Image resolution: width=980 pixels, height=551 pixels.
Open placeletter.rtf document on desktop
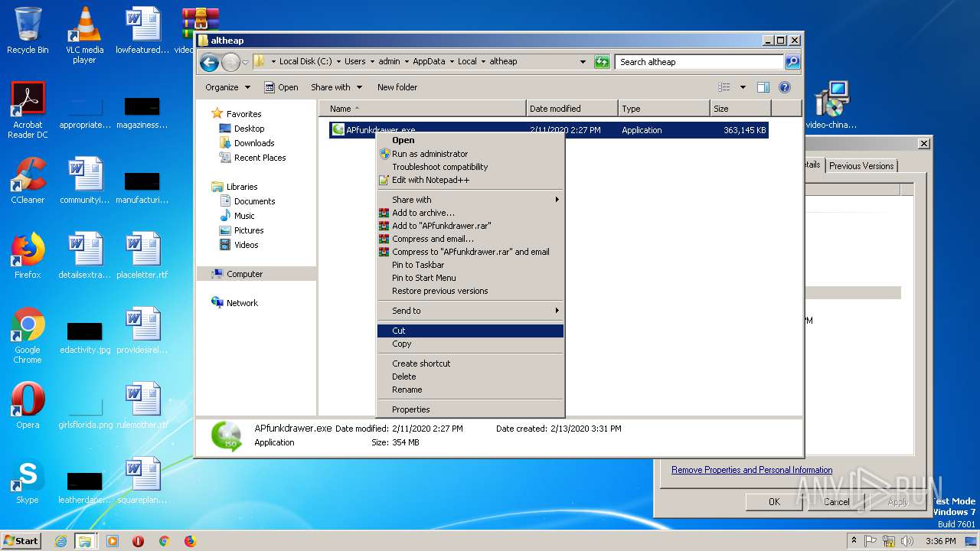pos(142,256)
